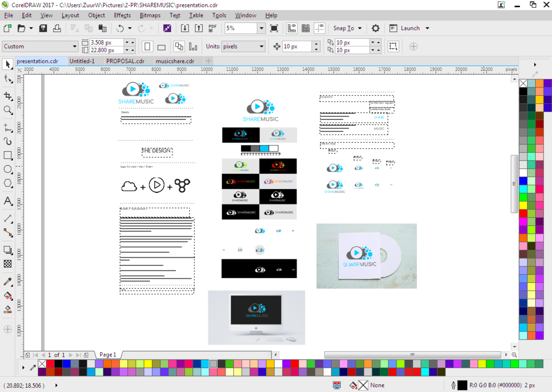The width and height of the screenshot is (552, 392).
Task: Click the Launch button
Action: point(410,28)
